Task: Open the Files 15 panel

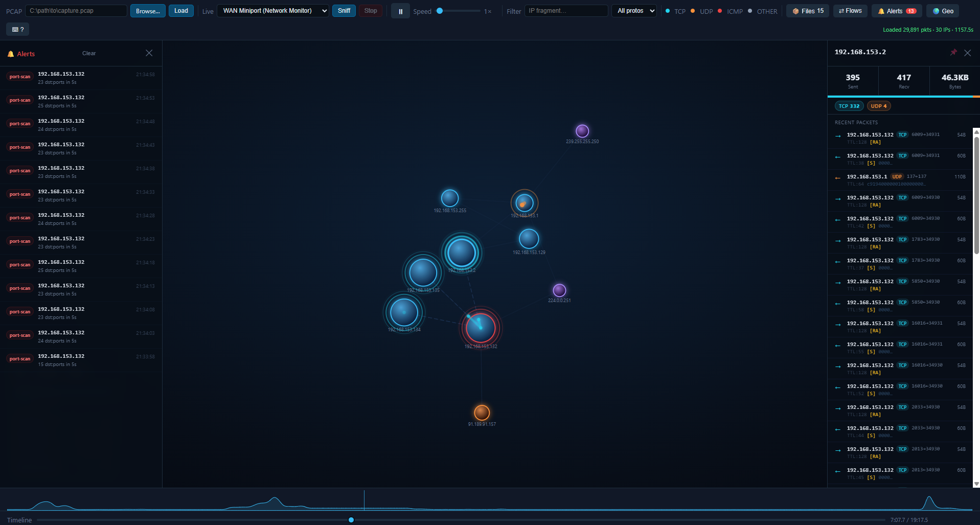Action: (x=808, y=11)
